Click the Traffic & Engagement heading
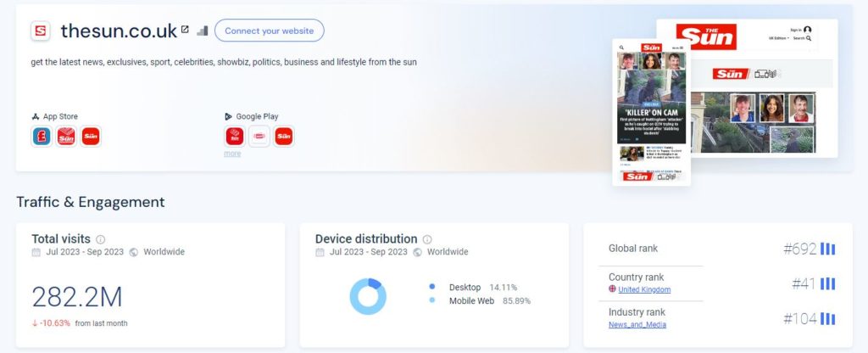This screenshot has width=868, height=353. coord(90,202)
